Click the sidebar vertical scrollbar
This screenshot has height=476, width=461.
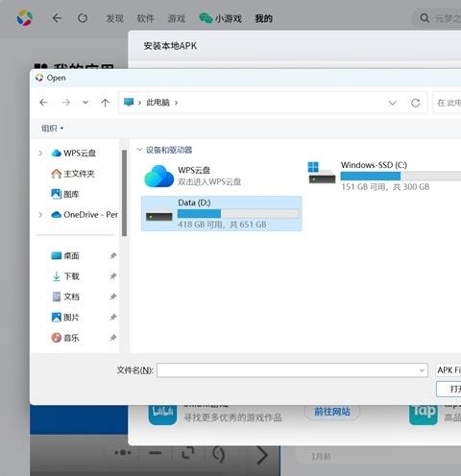tap(124, 193)
